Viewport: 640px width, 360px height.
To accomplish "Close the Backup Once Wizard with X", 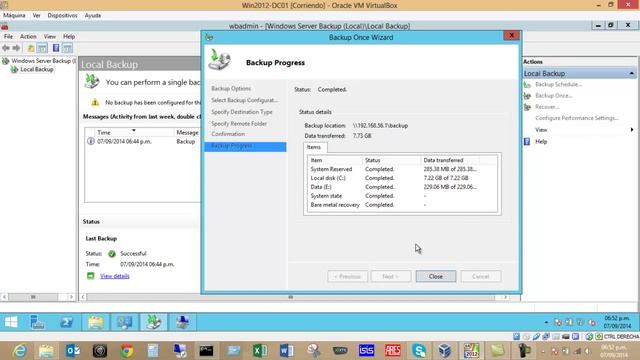I will (511, 36).
